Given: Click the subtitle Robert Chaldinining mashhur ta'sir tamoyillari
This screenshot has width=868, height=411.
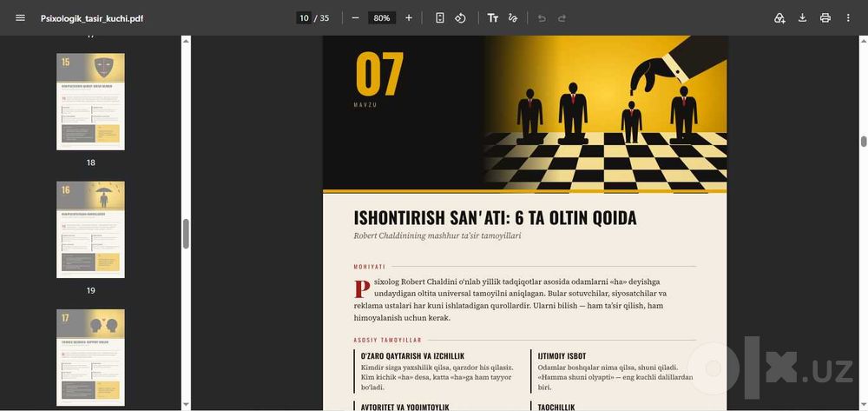Looking at the screenshot, I should 437,236.
